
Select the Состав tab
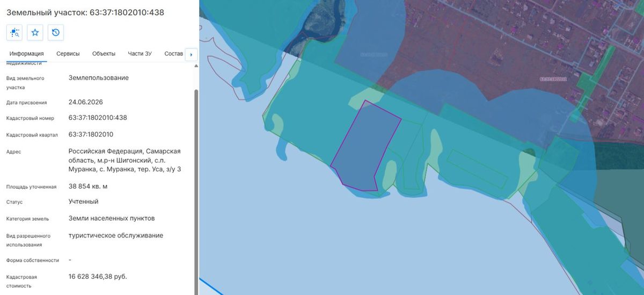pyautogui.click(x=173, y=54)
